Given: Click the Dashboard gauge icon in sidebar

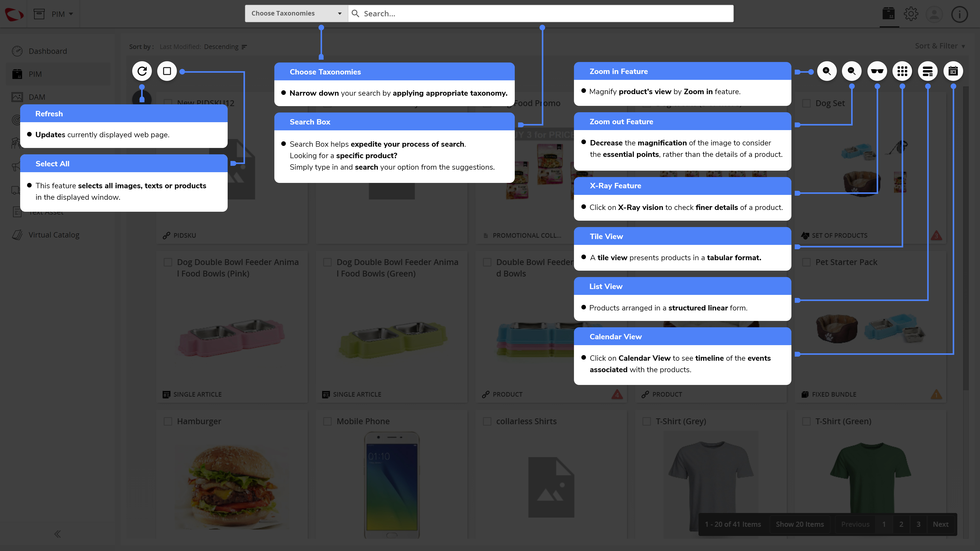Looking at the screenshot, I should 17,51.
